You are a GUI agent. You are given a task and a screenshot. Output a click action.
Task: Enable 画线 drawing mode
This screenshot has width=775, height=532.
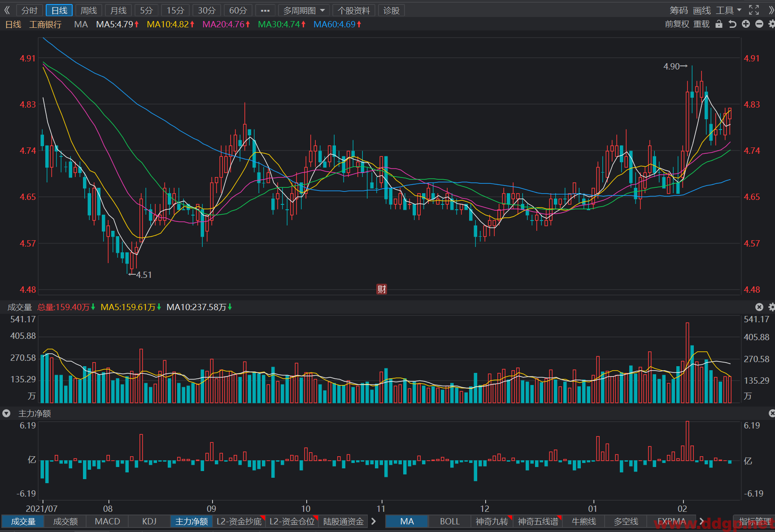tap(702, 10)
